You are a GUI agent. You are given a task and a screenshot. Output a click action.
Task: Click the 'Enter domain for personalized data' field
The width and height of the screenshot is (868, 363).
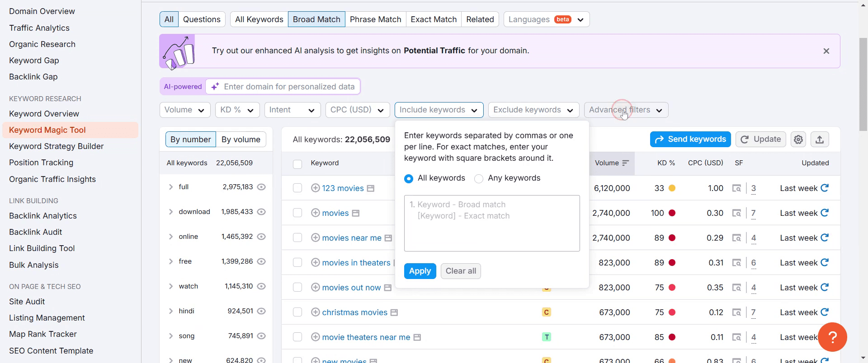click(283, 87)
